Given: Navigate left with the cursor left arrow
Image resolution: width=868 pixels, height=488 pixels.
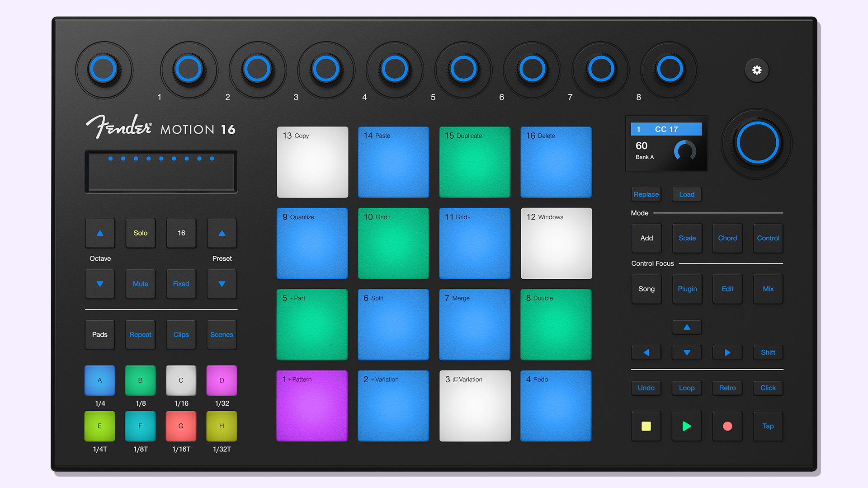Looking at the screenshot, I should pos(646,352).
